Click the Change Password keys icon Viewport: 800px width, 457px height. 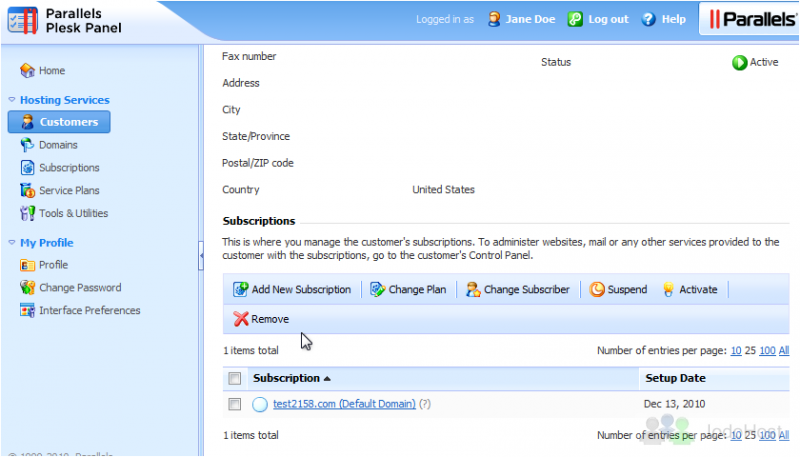tap(27, 288)
